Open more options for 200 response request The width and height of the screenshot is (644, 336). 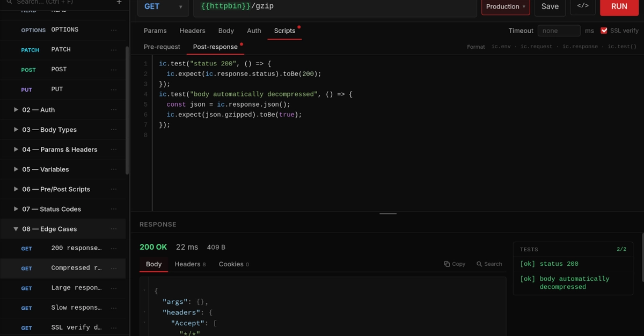(114, 249)
